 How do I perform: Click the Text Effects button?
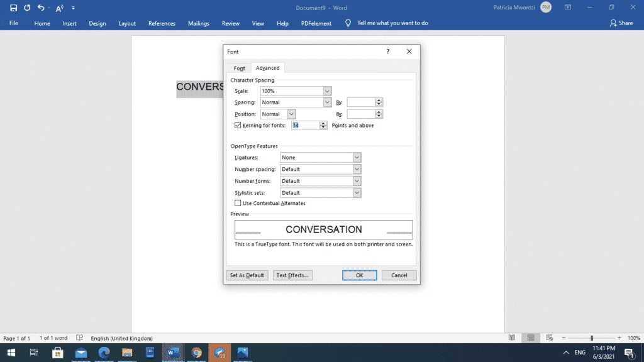(x=292, y=275)
